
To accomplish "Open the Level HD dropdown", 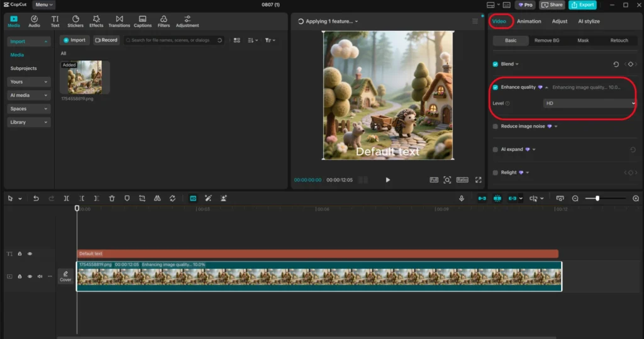I will pyautogui.click(x=589, y=103).
